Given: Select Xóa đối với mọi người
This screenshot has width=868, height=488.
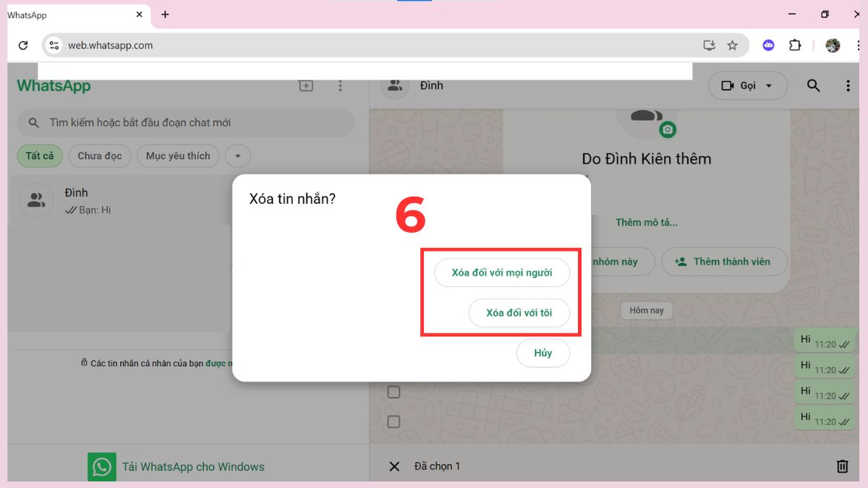Looking at the screenshot, I should point(502,273).
